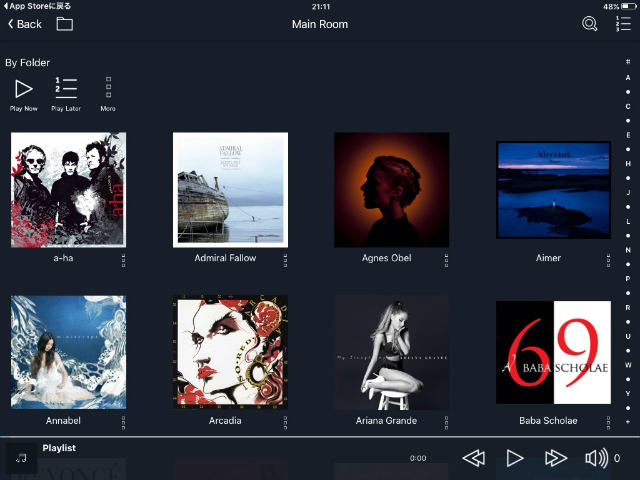Open options dots for Admiral Fallow
The image size is (640, 480).
285,260
